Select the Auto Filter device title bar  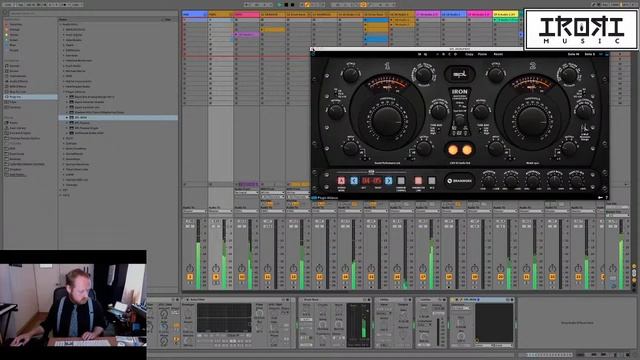tap(238, 300)
